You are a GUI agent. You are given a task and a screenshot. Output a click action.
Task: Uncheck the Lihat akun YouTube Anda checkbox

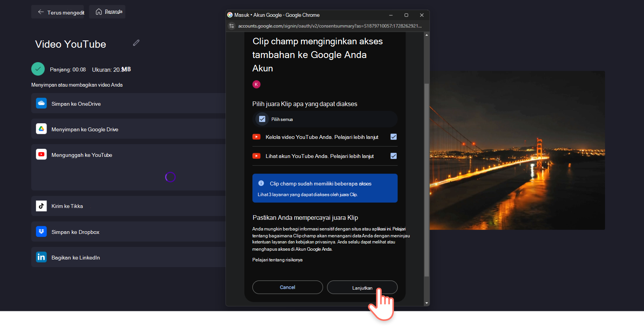click(394, 156)
